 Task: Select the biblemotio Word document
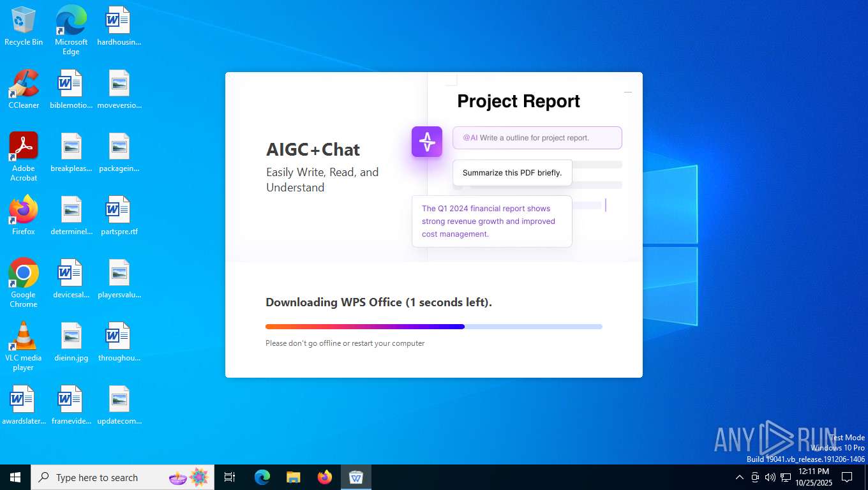point(71,89)
